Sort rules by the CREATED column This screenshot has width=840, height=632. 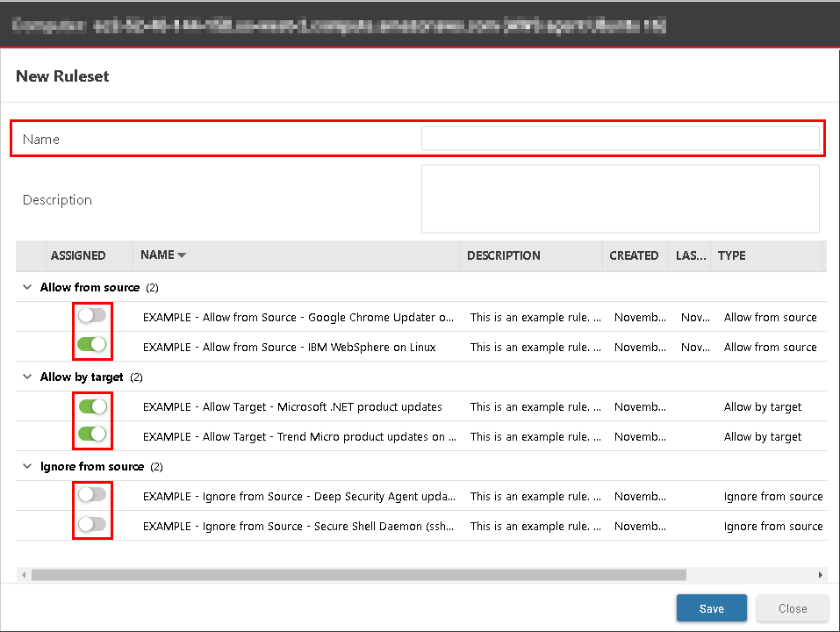(634, 255)
